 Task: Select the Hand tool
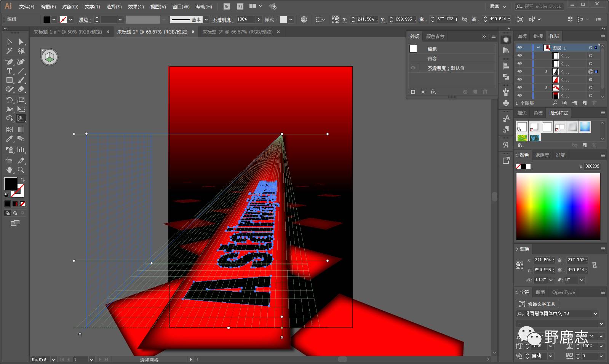coord(10,170)
